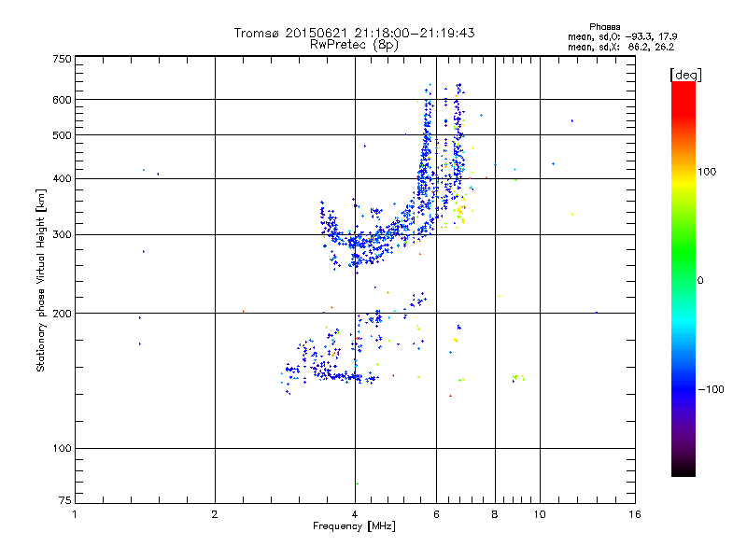Screen dimensions: 747x560
Task: Click the '500' y-axis tick label
Action: pyautogui.click(x=62, y=135)
